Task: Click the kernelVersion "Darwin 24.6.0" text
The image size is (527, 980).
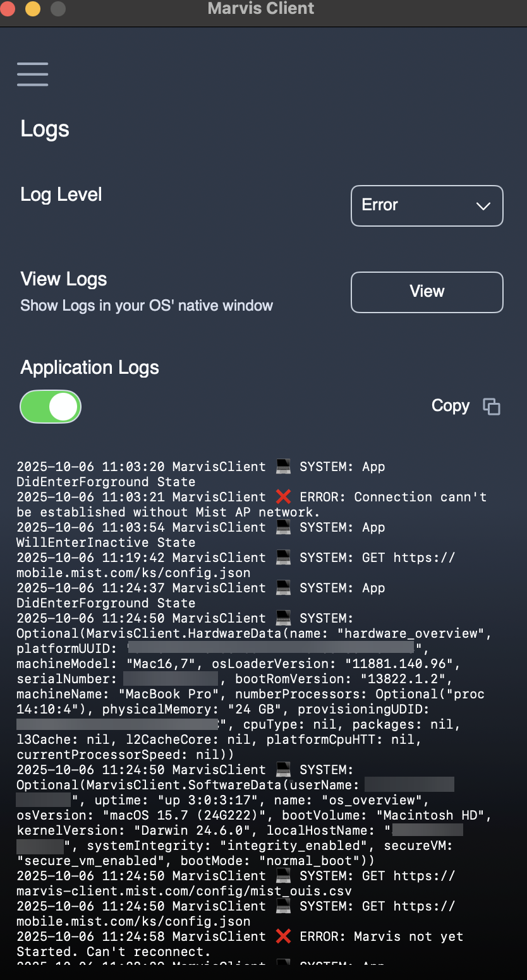Action: click(x=137, y=830)
